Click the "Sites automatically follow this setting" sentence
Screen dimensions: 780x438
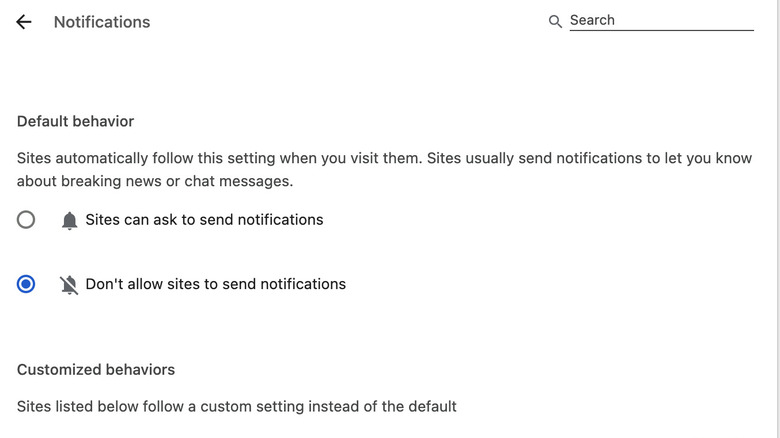[x=150, y=158]
